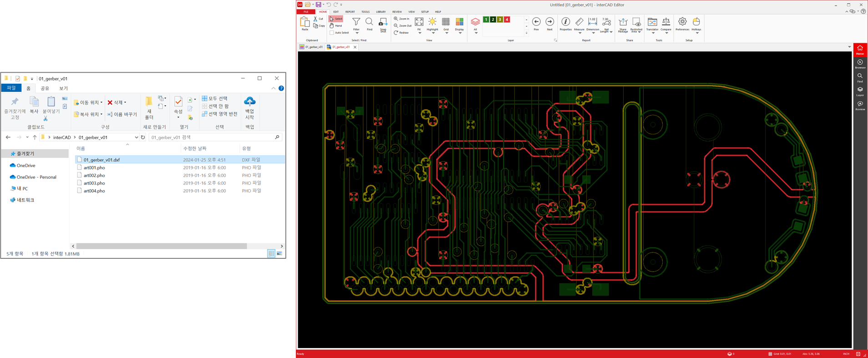Click the Explorer search box
The image size is (868, 358).
pyautogui.click(x=215, y=137)
